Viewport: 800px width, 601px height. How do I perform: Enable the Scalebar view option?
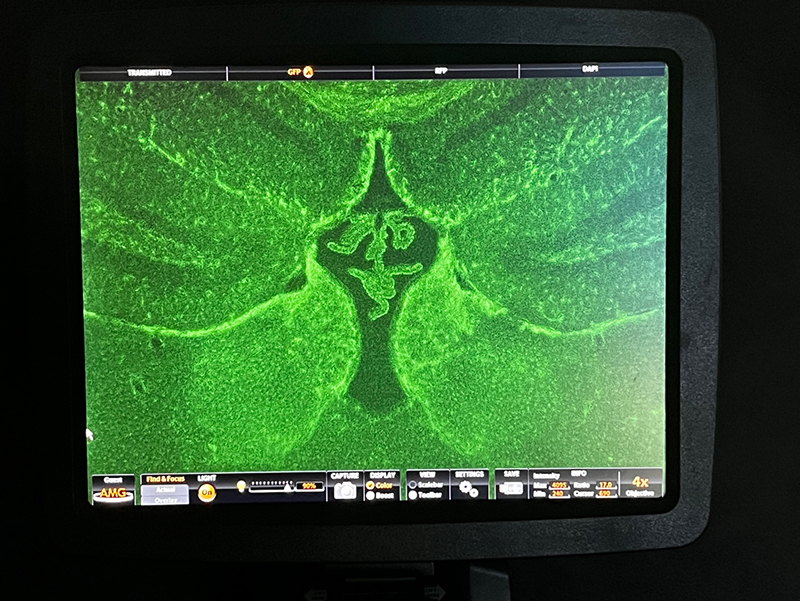click(412, 485)
